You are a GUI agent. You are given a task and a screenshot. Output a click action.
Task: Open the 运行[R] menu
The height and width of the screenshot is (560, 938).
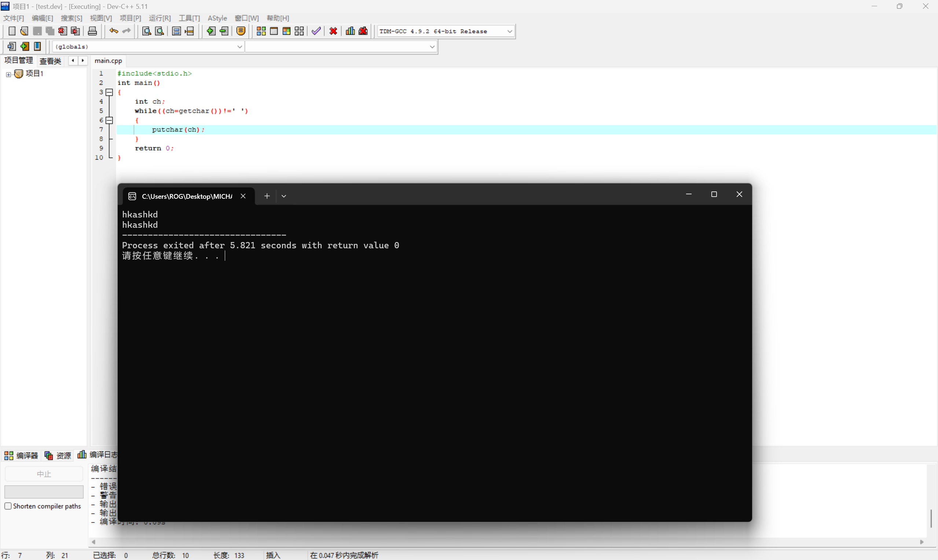click(160, 18)
